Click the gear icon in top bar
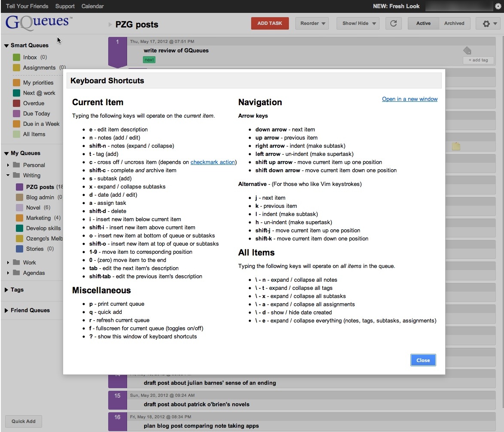The width and height of the screenshot is (504, 432). point(498,6)
